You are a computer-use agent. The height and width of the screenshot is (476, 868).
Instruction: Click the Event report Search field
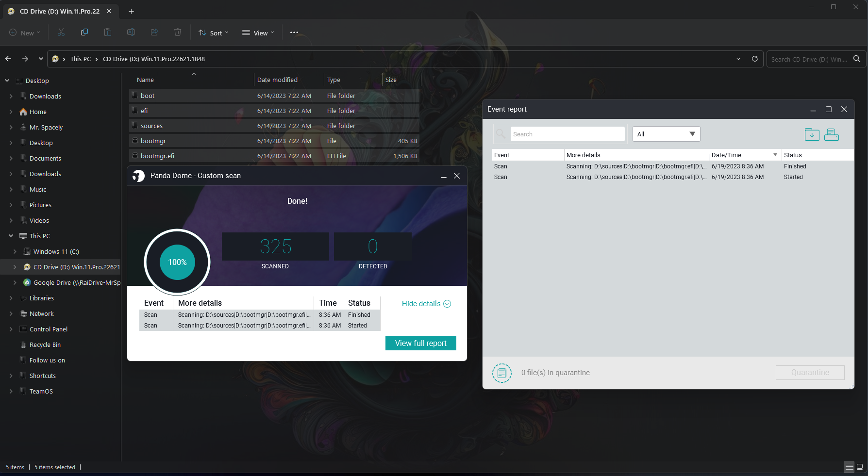click(x=568, y=134)
